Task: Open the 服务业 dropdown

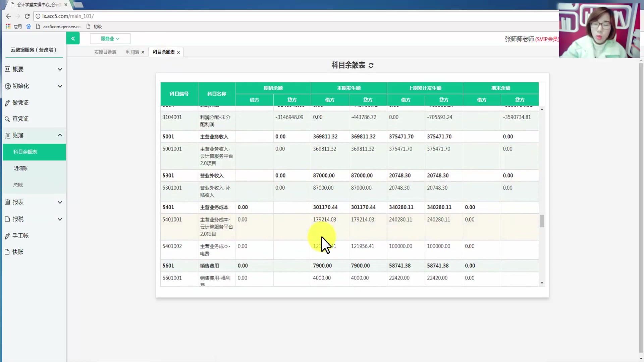Action: coord(110,39)
